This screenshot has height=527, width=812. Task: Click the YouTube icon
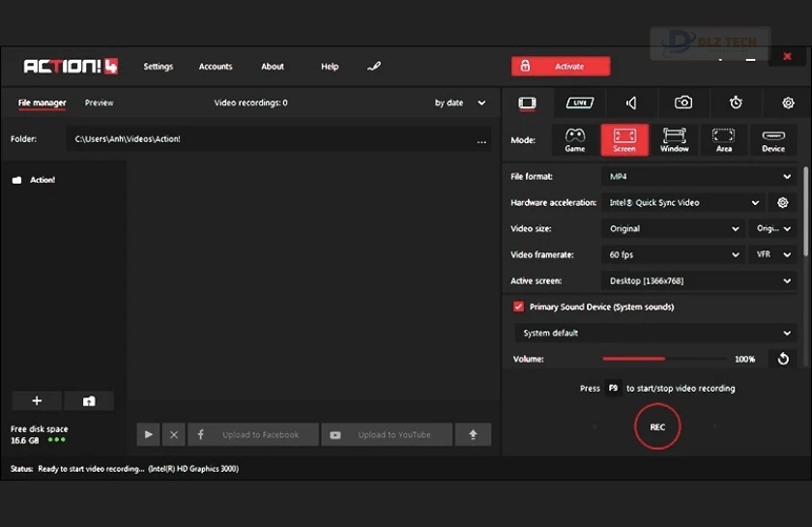coord(335,435)
